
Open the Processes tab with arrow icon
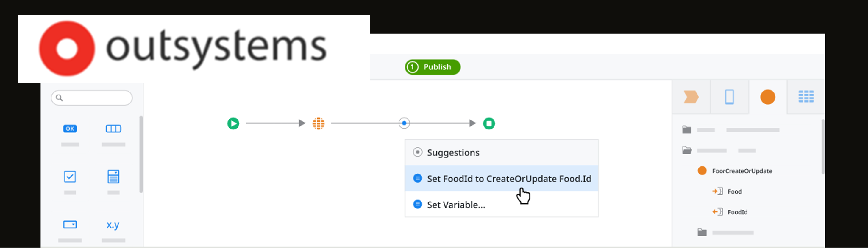(691, 97)
